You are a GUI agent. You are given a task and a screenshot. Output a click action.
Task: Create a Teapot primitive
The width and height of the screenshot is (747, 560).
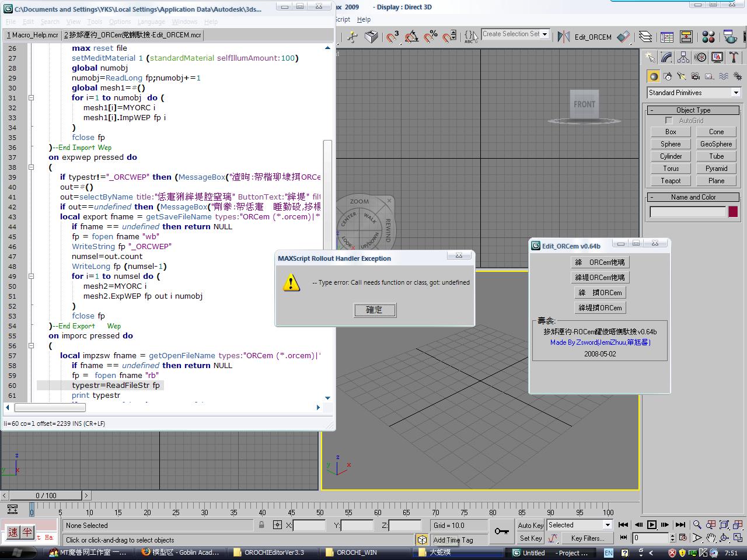(671, 181)
